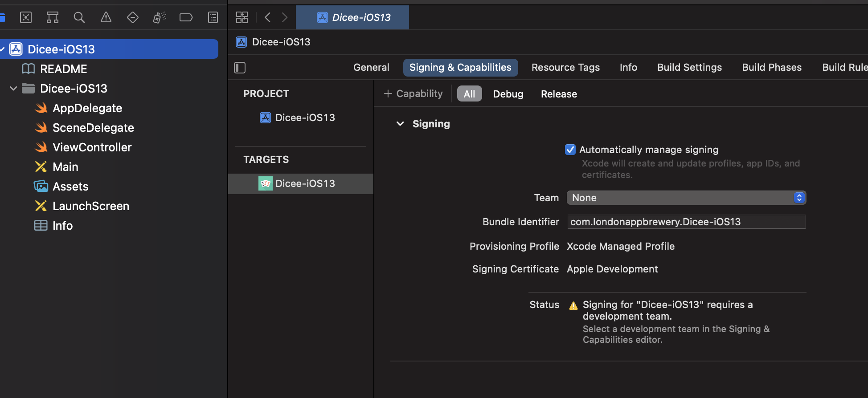Open the Debug navigator spray icon

160,17
